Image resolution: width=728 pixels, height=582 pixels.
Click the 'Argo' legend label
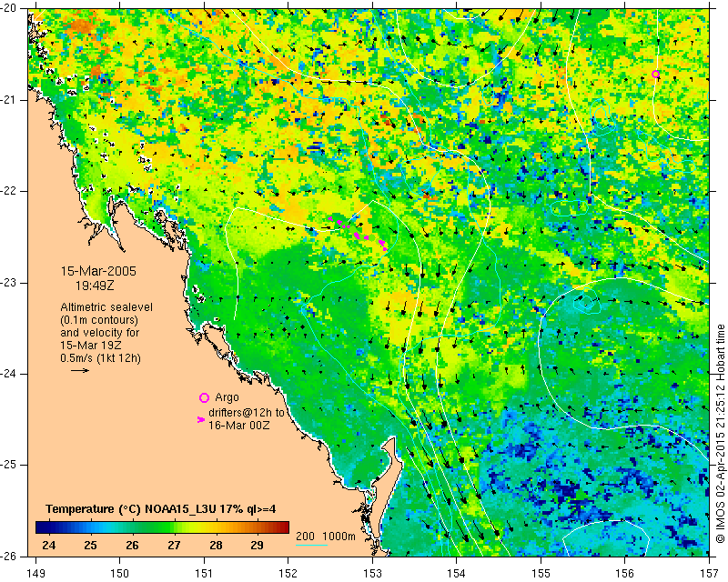pyautogui.click(x=227, y=397)
